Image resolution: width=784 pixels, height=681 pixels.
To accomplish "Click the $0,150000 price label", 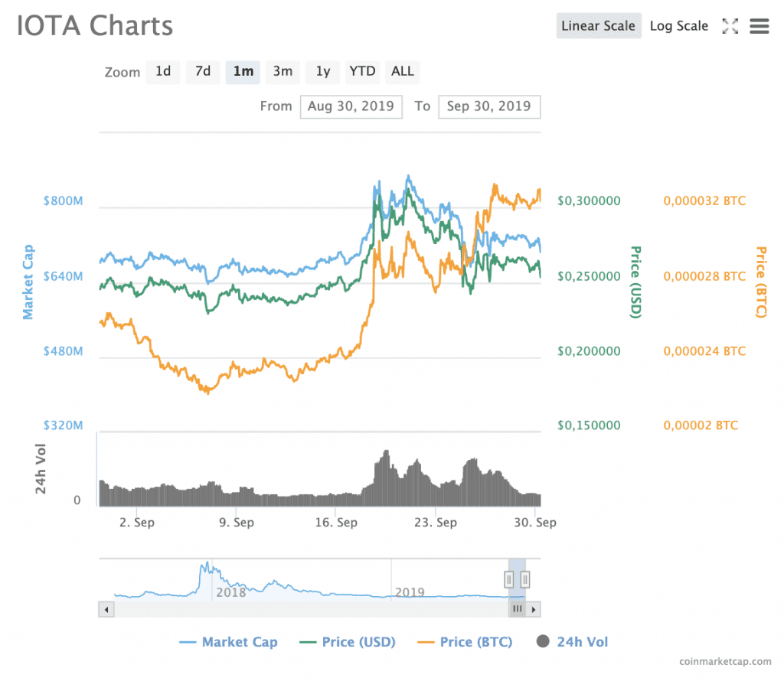I will [589, 425].
